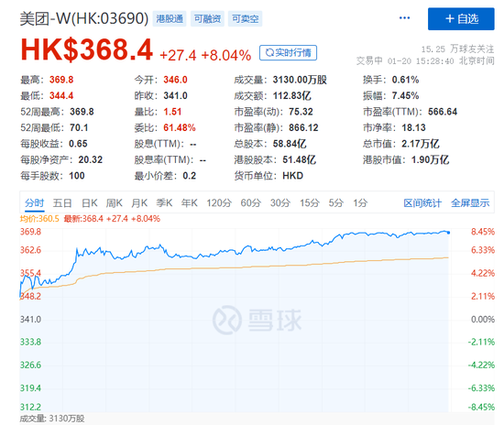The width and height of the screenshot is (504, 425).
Task: Select the 港股通 tag
Action: point(170,18)
